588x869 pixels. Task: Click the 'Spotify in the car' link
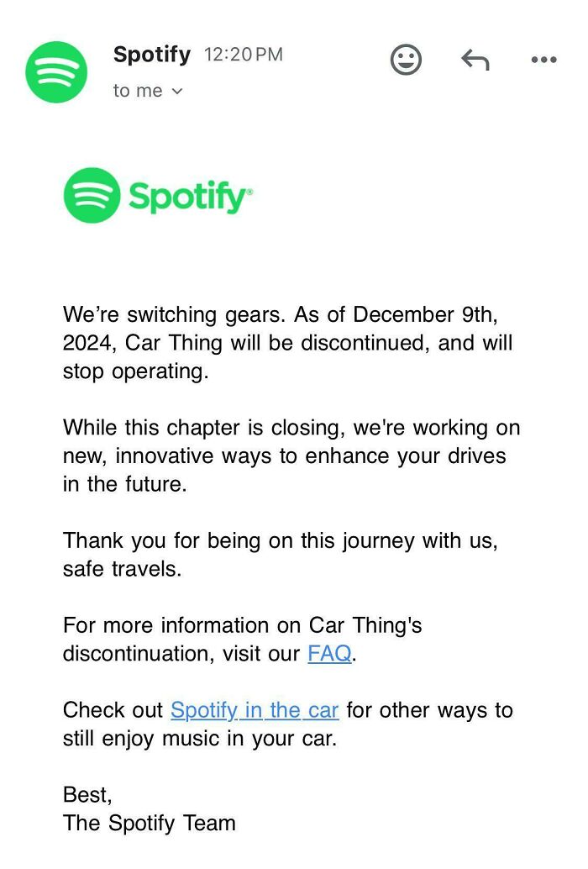254,710
